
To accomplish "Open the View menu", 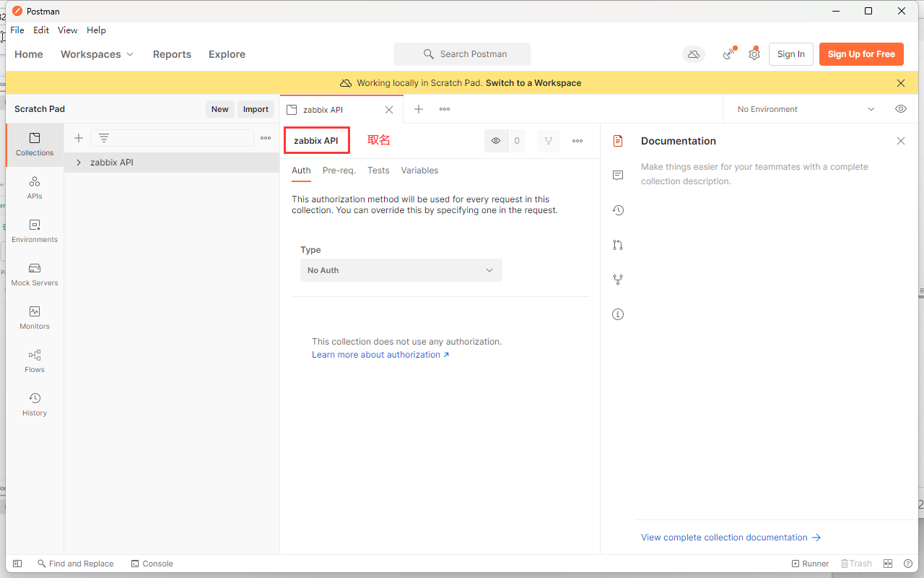I will point(68,30).
